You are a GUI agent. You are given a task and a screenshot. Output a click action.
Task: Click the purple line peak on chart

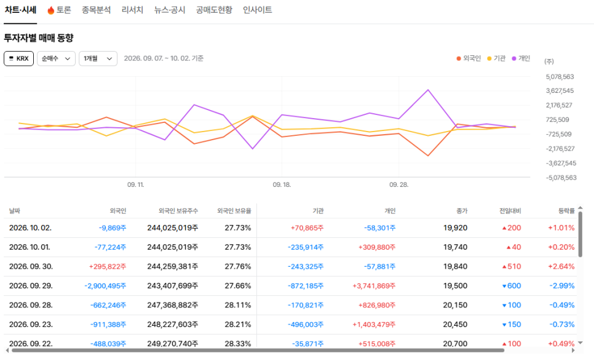428,90
